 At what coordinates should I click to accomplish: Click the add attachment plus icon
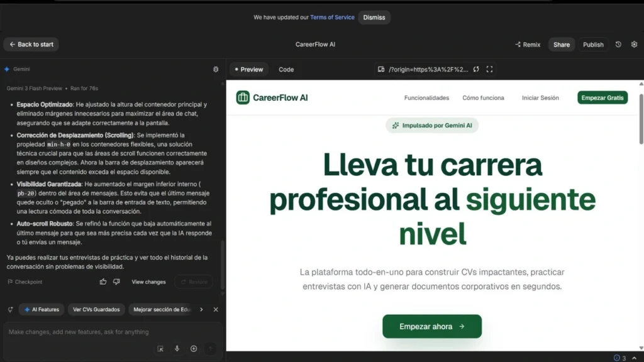tap(194, 348)
